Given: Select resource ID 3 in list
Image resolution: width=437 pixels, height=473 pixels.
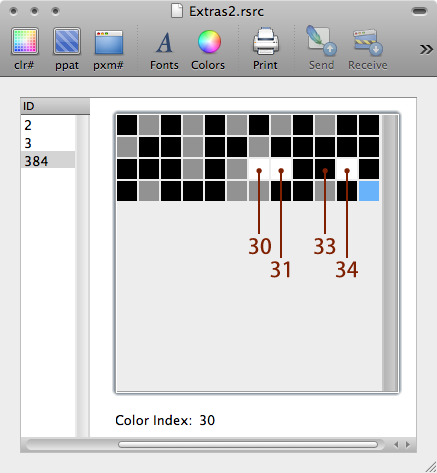Looking at the screenshot, I should pos(48,143).
